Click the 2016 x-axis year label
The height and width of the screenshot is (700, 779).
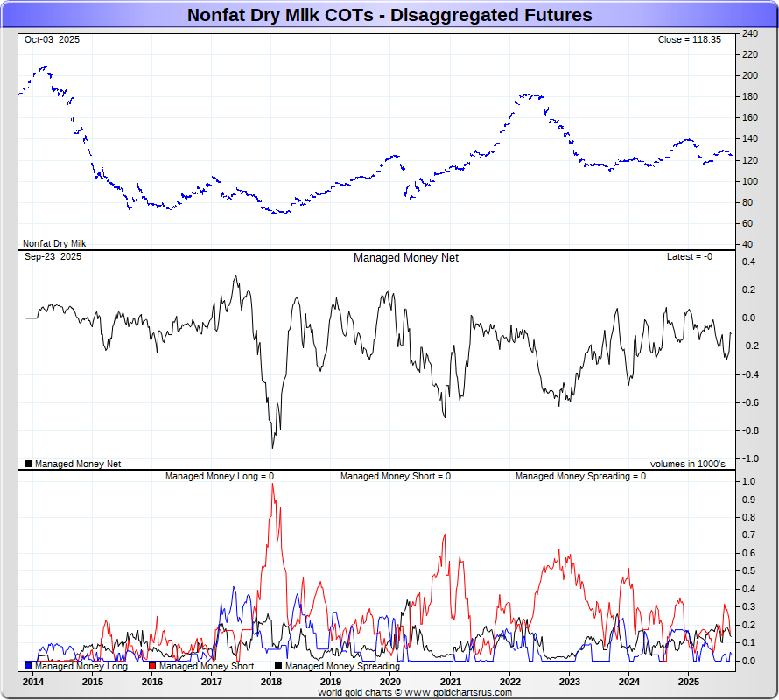tap(152, 682)
